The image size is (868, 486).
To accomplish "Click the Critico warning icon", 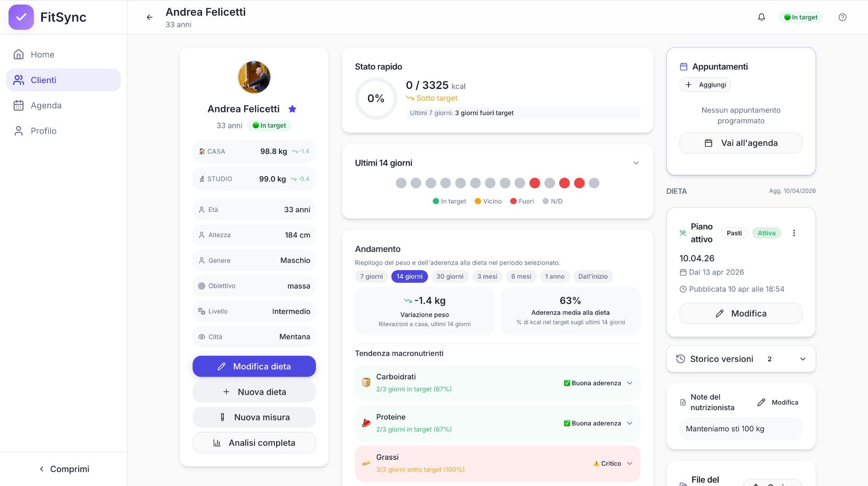I will [596, 463].
